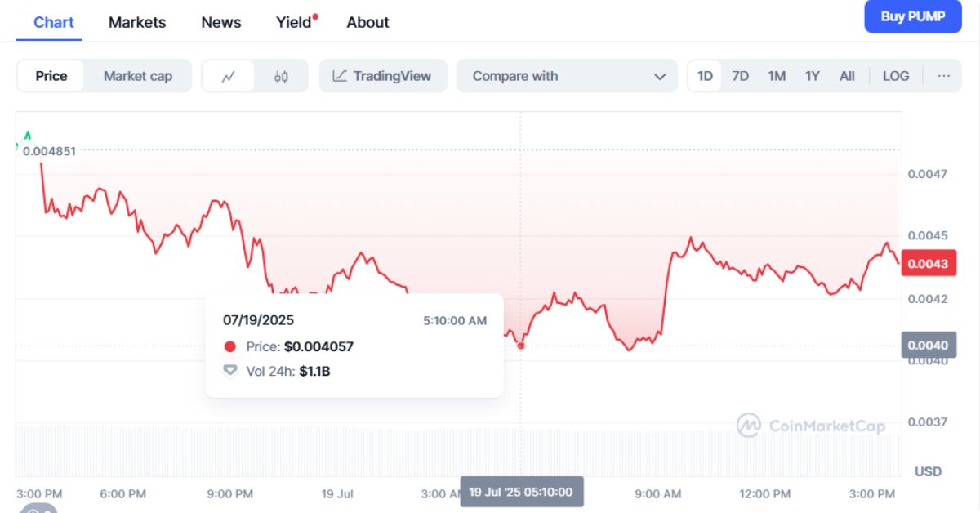
Task: Switch to line chart view icon
Action: pos(228,76)
